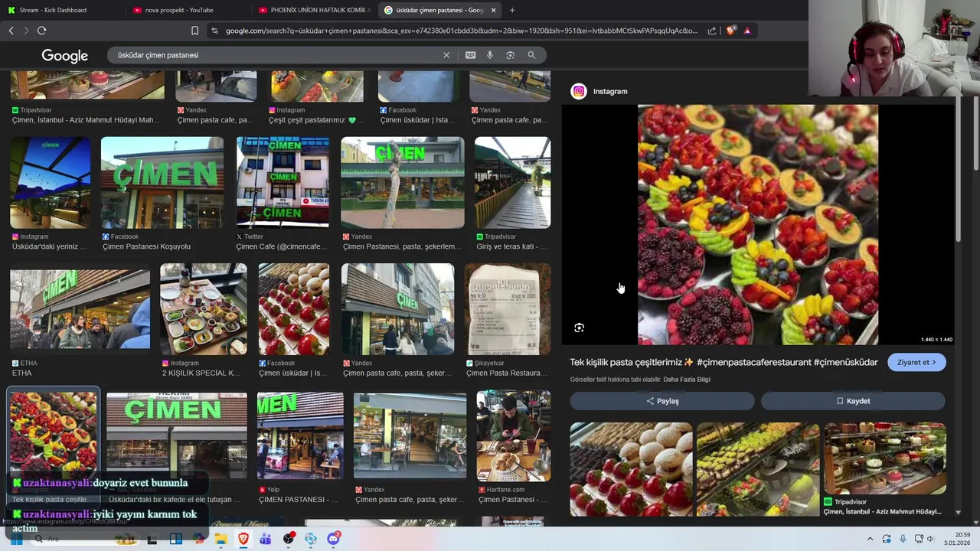Open the large fruit tarts preview image
Image resolution: width=980 pixels, height=551 pixels.
(x=758, y=225)
